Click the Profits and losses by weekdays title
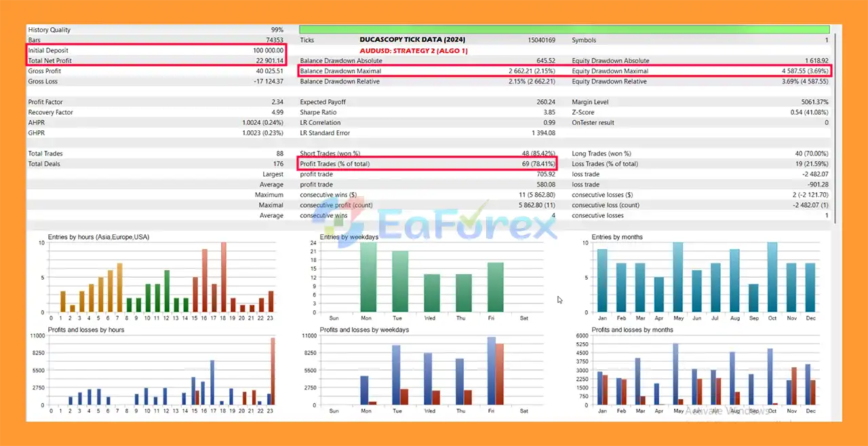This screenshot has width=868, height=446. [364, 330]
